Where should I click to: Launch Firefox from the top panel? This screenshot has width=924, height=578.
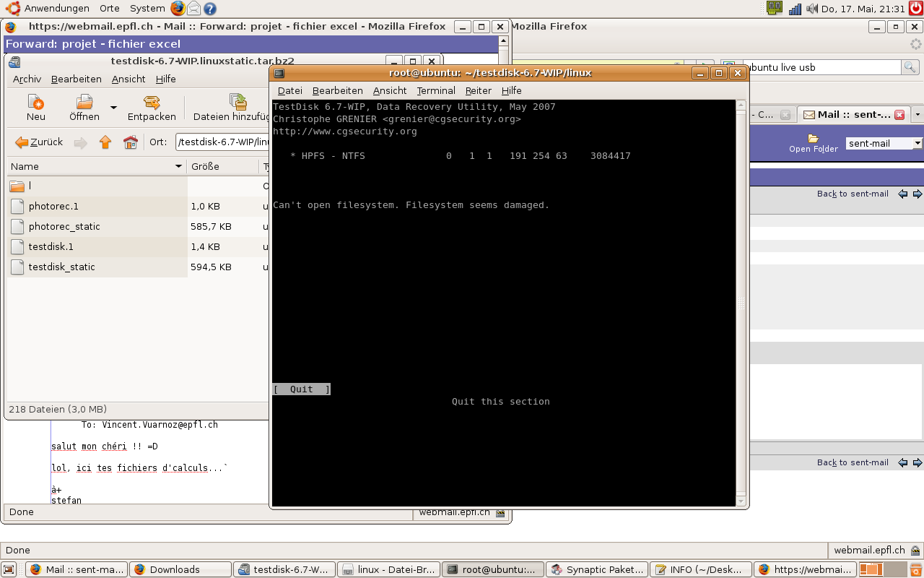point(178,9)
